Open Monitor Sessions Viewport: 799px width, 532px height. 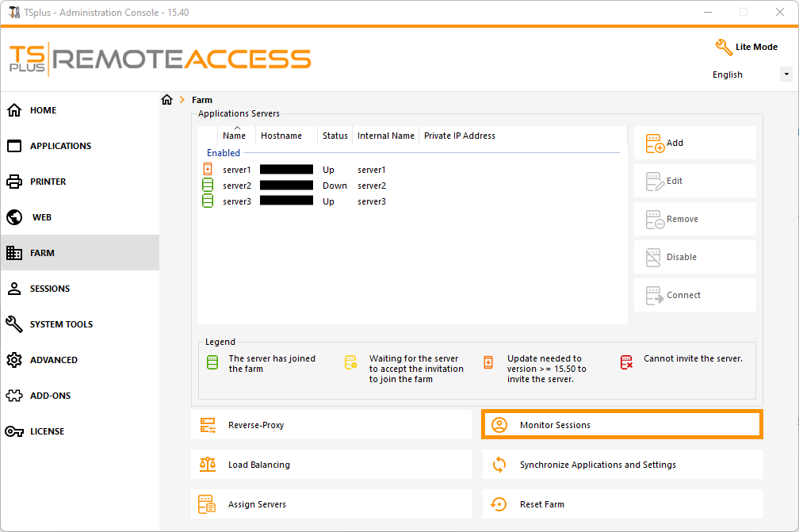(x=622, y=424)
